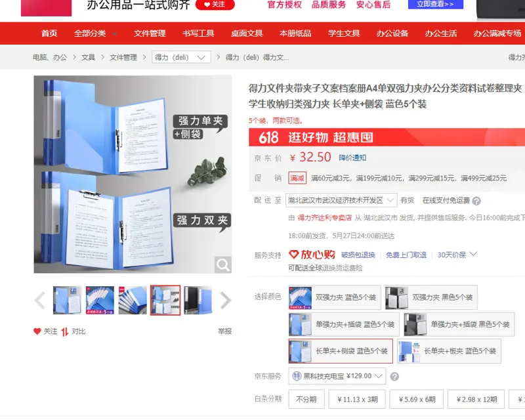
Task: Open delivery address dropdown 湖北武汉市
Action: 341,200
